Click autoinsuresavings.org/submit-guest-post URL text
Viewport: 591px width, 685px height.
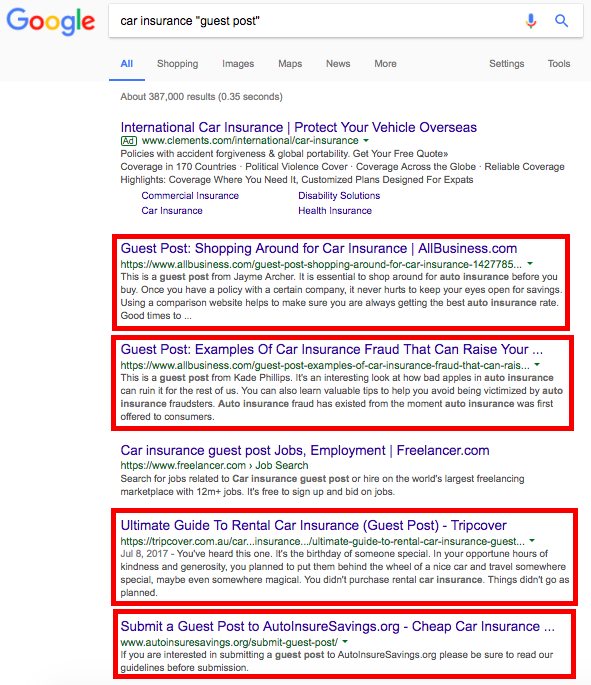tap(229, 643)
